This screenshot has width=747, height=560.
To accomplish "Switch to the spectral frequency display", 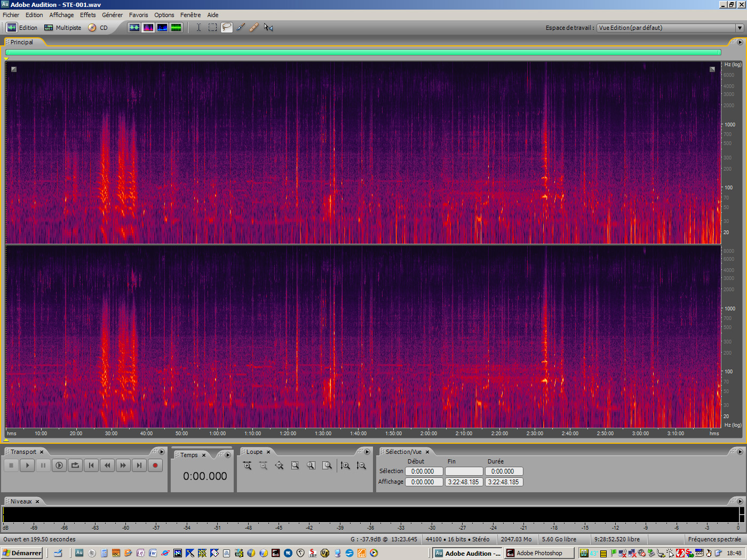I will pos(148,27).
